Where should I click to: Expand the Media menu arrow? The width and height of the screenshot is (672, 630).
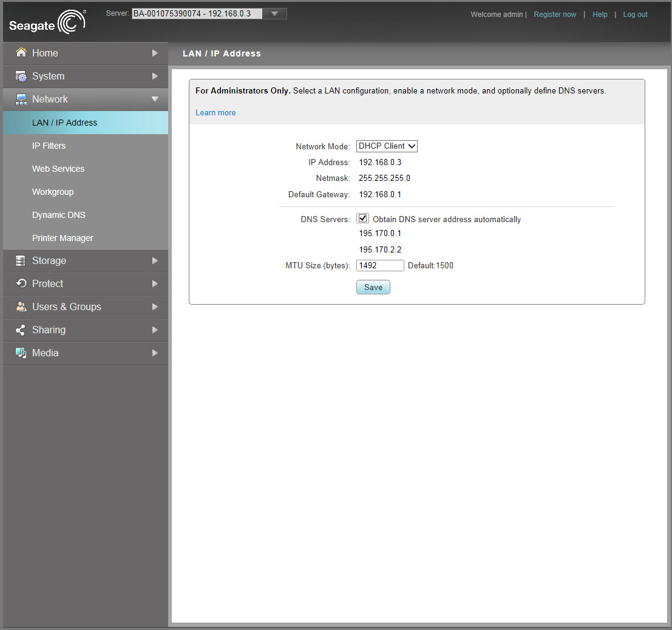(155, 353)
